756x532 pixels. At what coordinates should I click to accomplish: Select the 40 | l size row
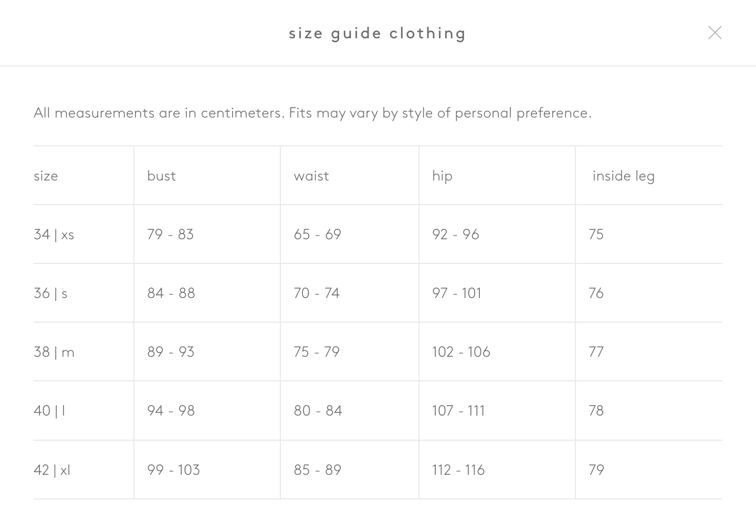pos(49,411)
